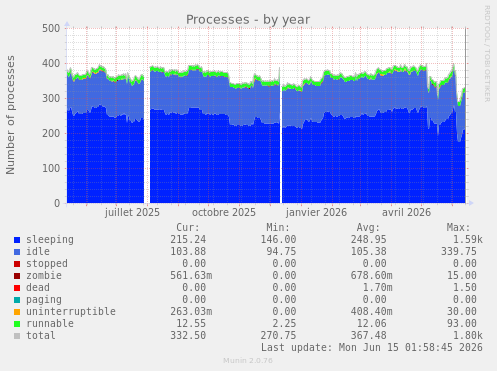This screenshot has width=497, height=371.
Task: Click total average value 367.48
Action: (x=369, y=336)
